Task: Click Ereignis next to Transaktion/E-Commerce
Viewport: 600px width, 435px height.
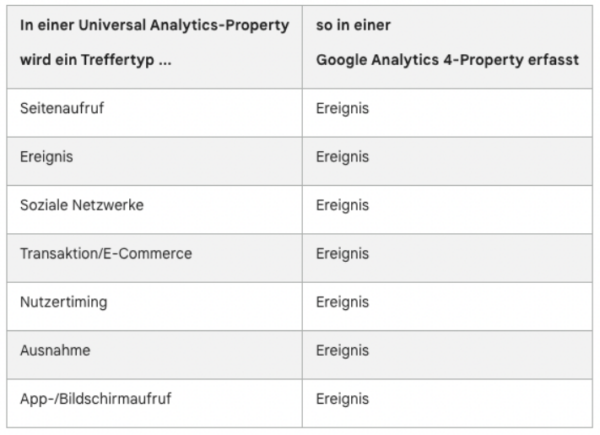Action: (x=342, y=254)
